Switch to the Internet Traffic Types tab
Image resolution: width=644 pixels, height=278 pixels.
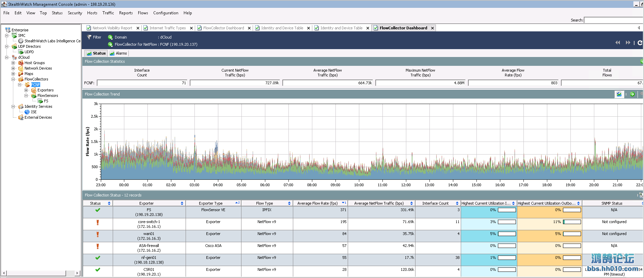168,28
